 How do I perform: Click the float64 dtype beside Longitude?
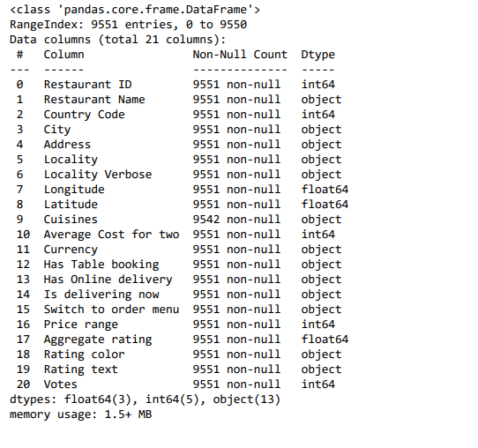(325, 190)
